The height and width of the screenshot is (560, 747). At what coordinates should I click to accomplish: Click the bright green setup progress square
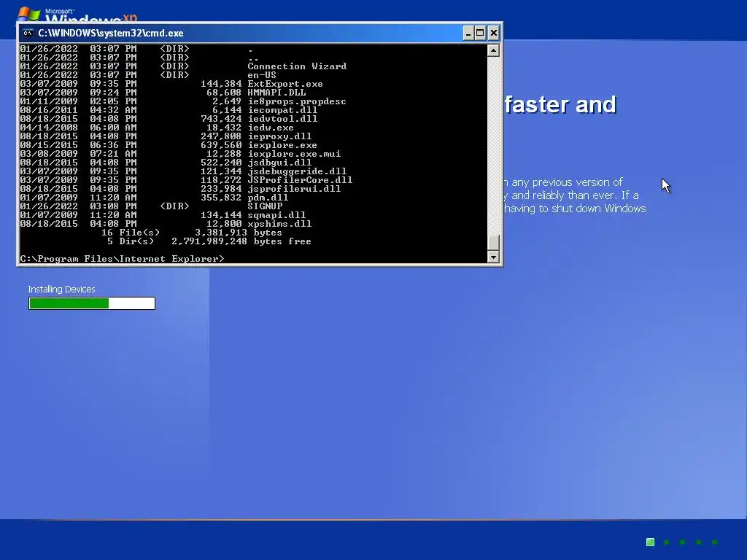[650, 542]
